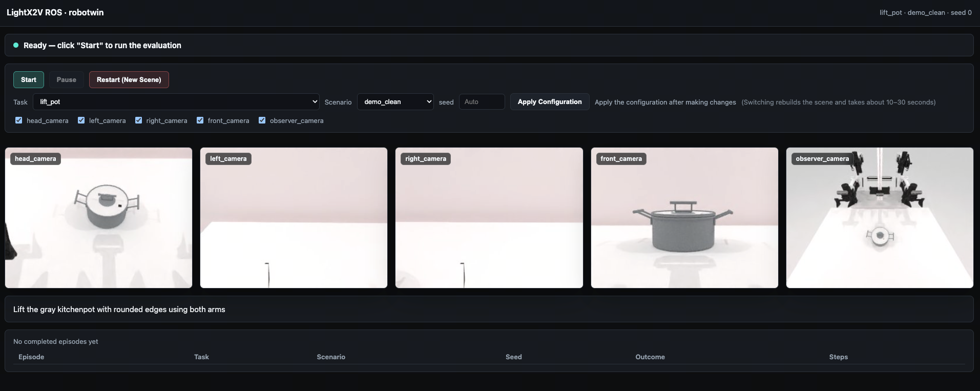The width and height of the screenshot is (980, 391).
Task: Open the Scenario dropdown showing demo_clean
Action: tap(395, 101)
